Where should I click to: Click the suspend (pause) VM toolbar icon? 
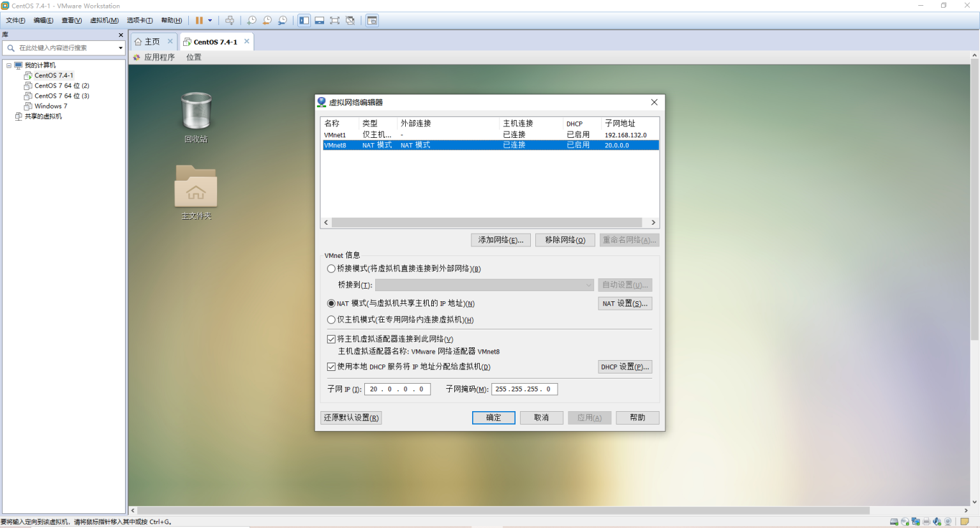(199, 20)
